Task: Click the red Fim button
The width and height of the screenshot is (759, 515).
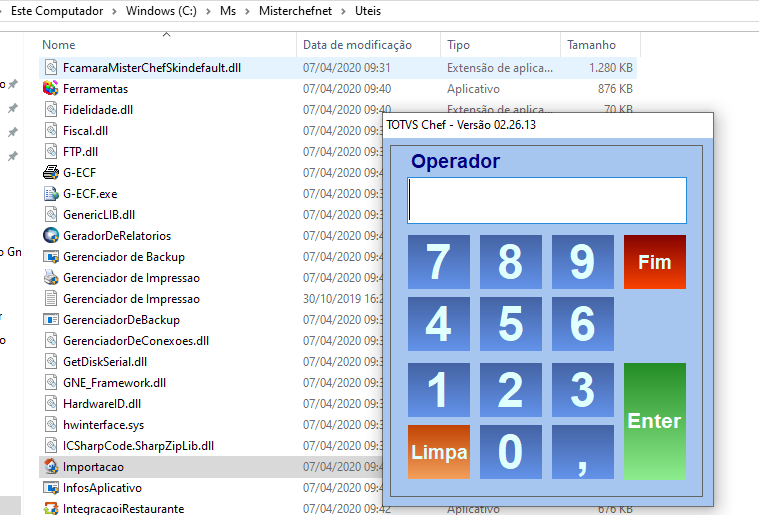Action: click(x=654, y=262)
